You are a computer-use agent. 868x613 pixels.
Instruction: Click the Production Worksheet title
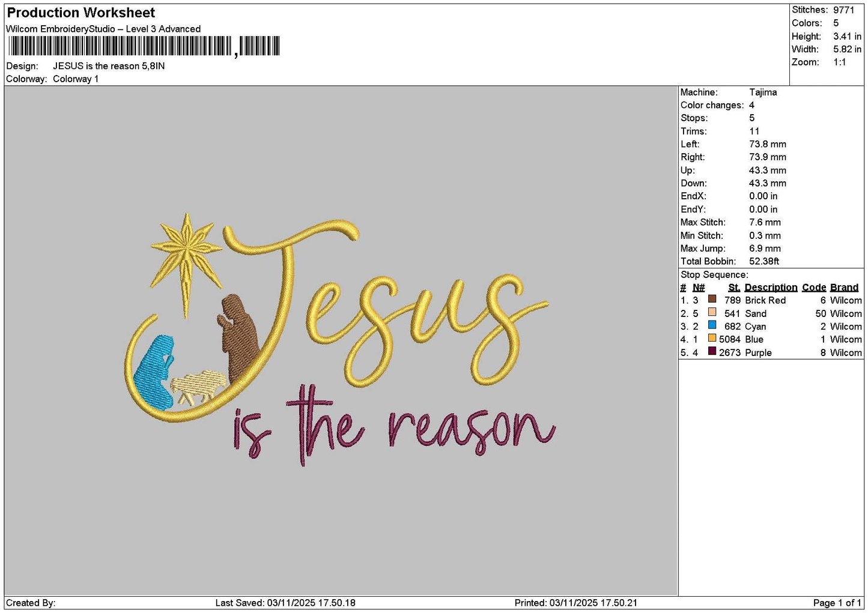pos(81,13)
